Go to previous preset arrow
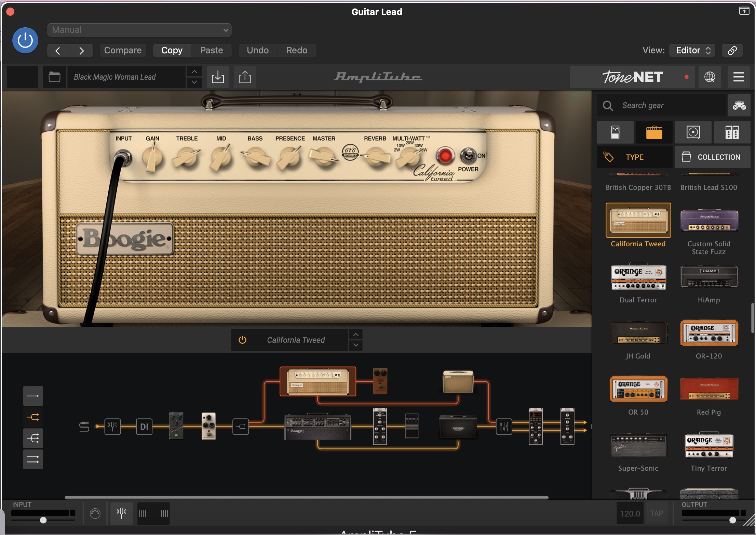The image size is (756, 535). point(58,51)
